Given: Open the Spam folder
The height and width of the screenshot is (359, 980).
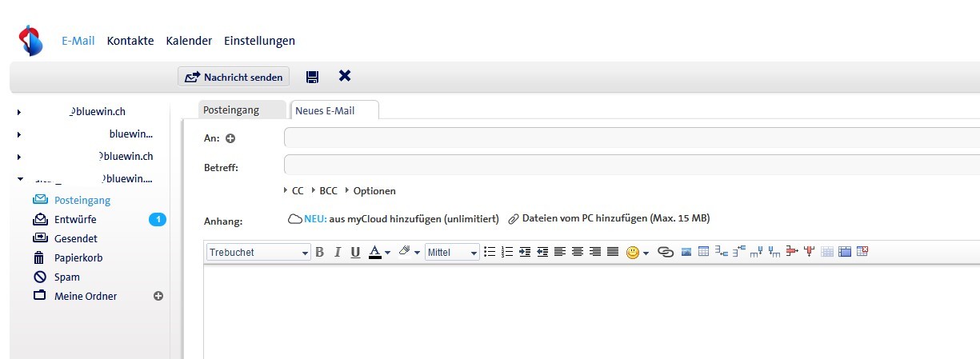Looking at the screenshot, I should [x=67, y=277].
